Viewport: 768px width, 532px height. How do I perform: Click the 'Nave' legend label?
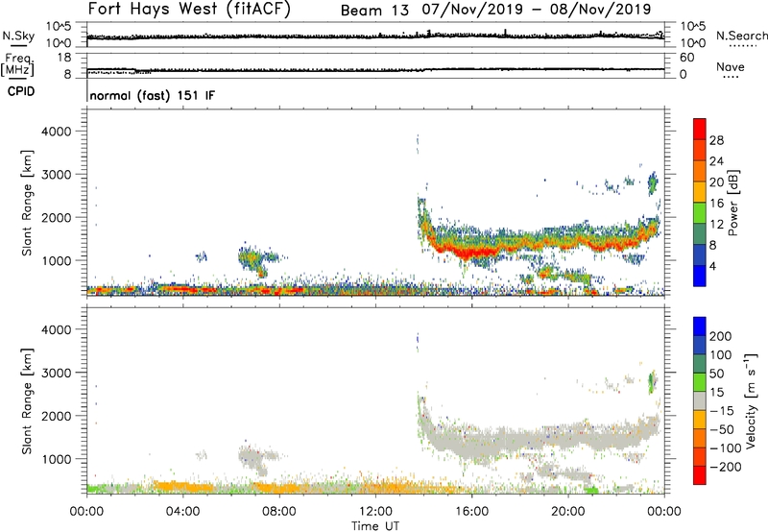(731, 66)
